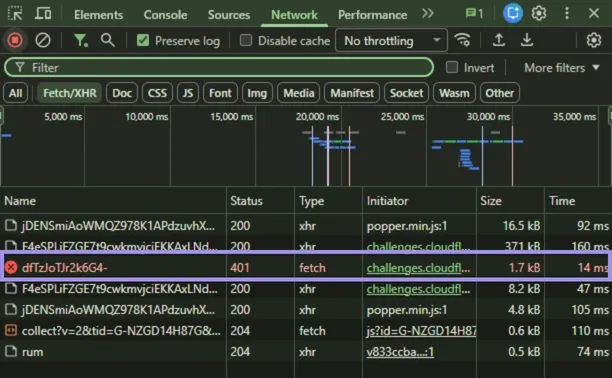Toggle the Wasm filter chip
612x378 pixels.
click(454, 93)
